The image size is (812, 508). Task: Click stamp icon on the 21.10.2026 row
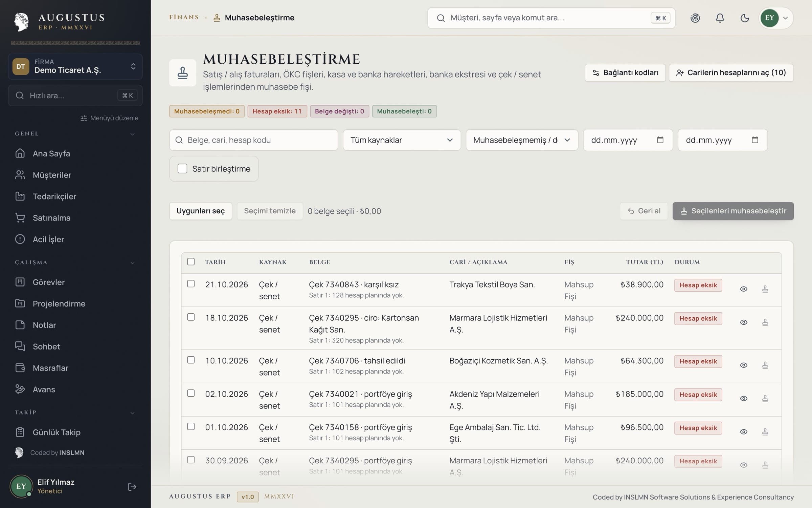click(765, 289)
